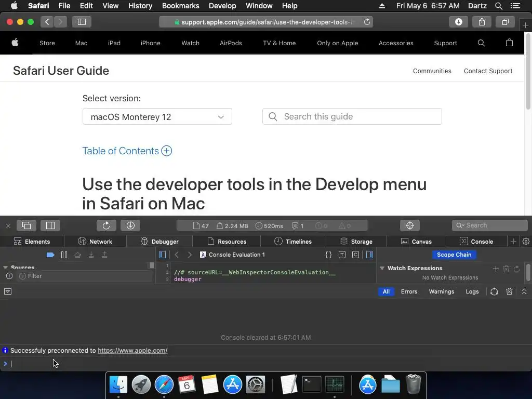Add a watch expression with plus icon
This screenshot has height=399, width=532.
point(496,269)
